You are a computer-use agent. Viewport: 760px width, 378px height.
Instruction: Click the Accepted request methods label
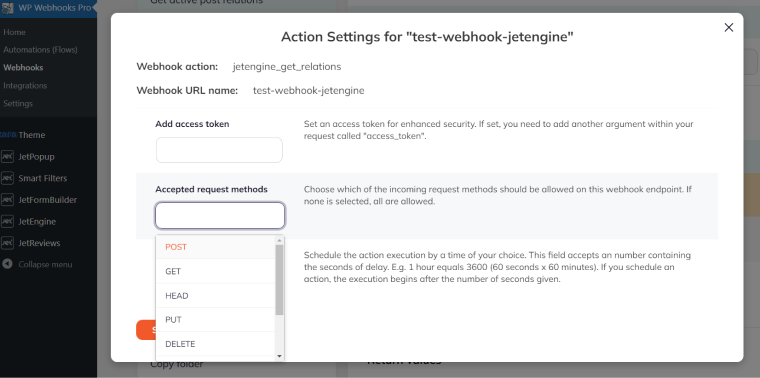(211, 189)
